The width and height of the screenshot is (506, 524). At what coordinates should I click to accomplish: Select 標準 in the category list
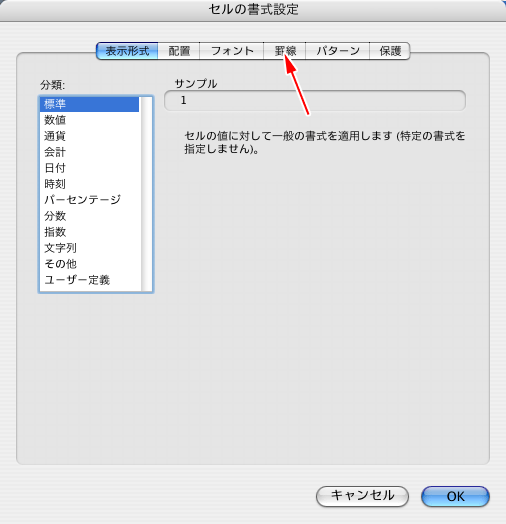click(x=90, y=104)
